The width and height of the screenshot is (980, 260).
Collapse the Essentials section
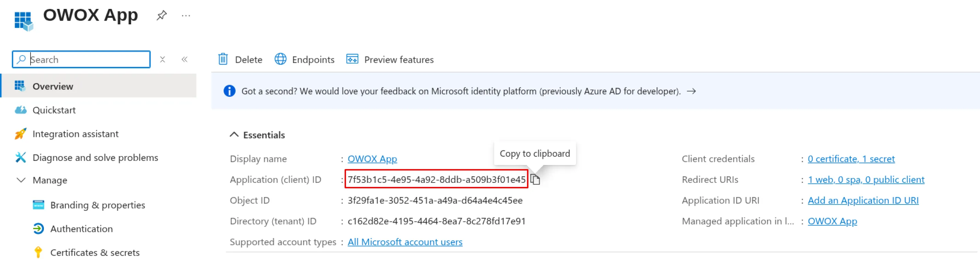coord(234,135)
